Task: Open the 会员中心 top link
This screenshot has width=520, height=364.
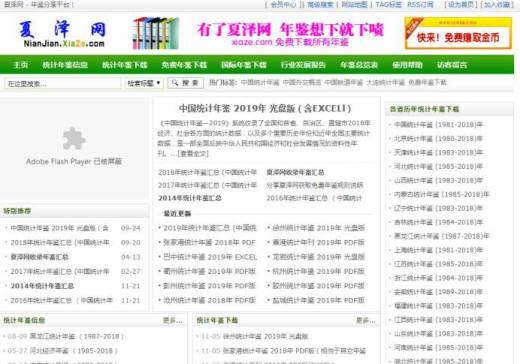Action: (x=283, y=5)
